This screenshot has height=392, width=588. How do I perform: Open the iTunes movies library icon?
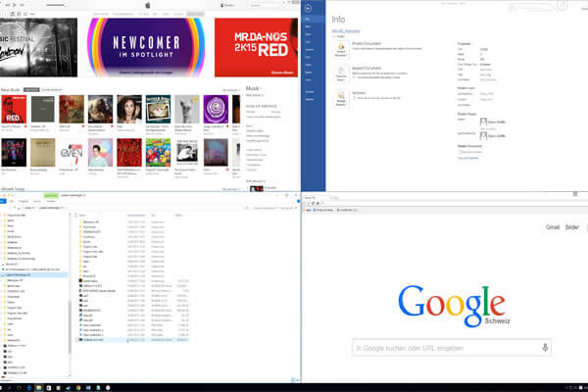point(19,14)
